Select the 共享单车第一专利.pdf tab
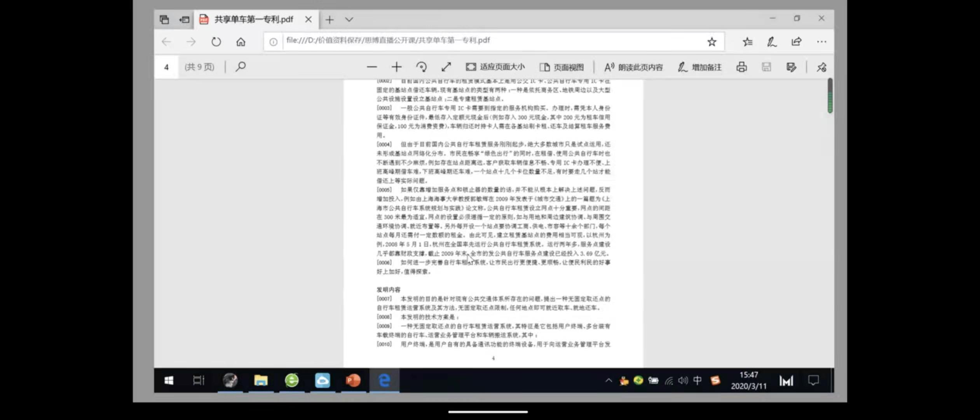Viewport: 980px width, 420px height. pos(253,19)
